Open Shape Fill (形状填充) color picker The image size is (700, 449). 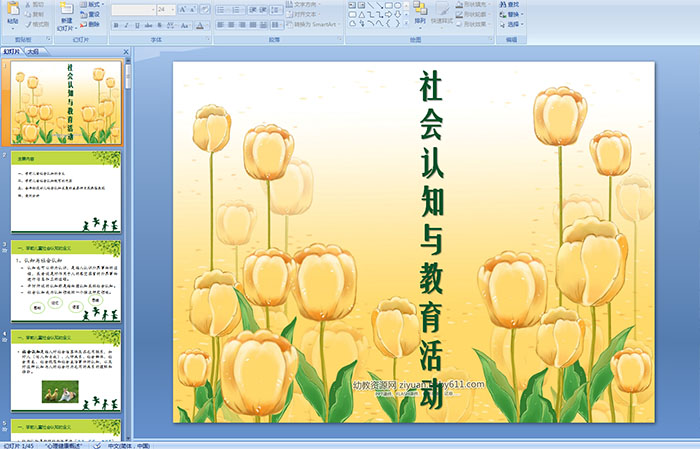pos(473,4)
